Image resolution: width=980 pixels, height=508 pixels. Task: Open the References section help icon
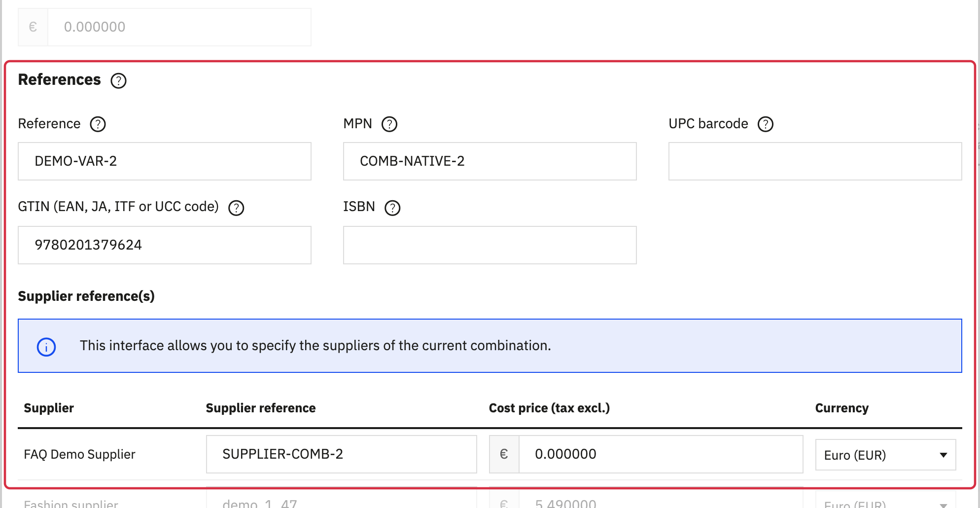118,80
